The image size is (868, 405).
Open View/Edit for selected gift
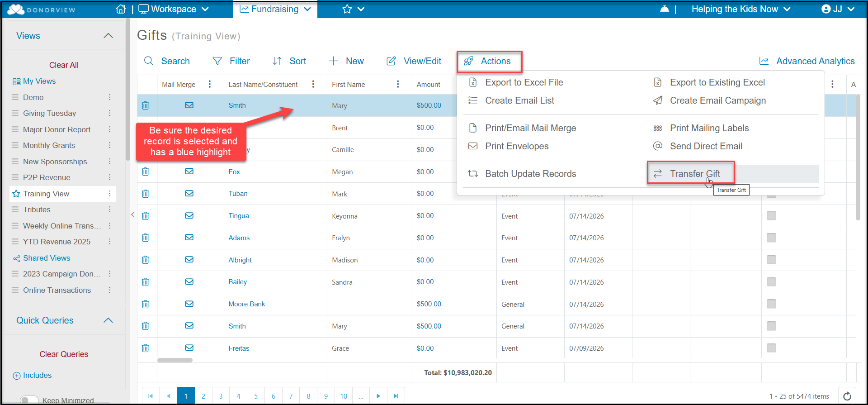tap(414, 61)
